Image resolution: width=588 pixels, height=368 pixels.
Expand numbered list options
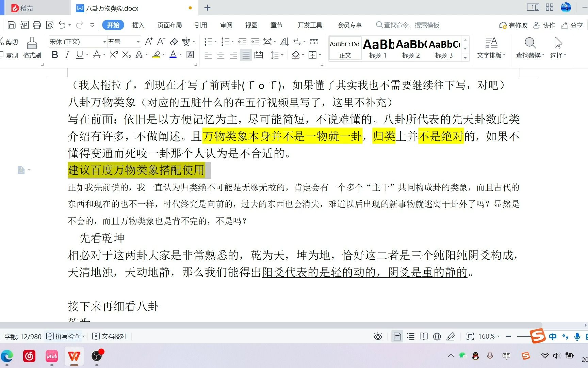pyautogui.click(x=232, y=42)
